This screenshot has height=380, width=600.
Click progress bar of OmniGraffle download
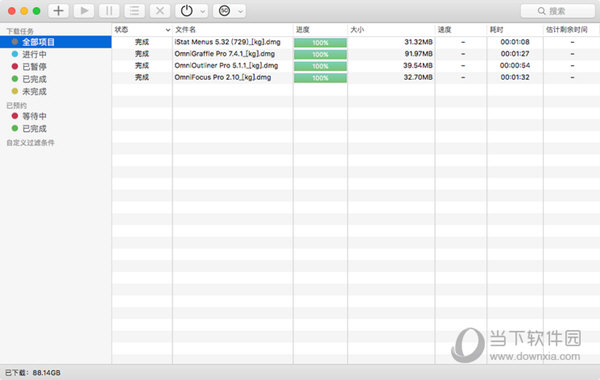tap(320, 54)
